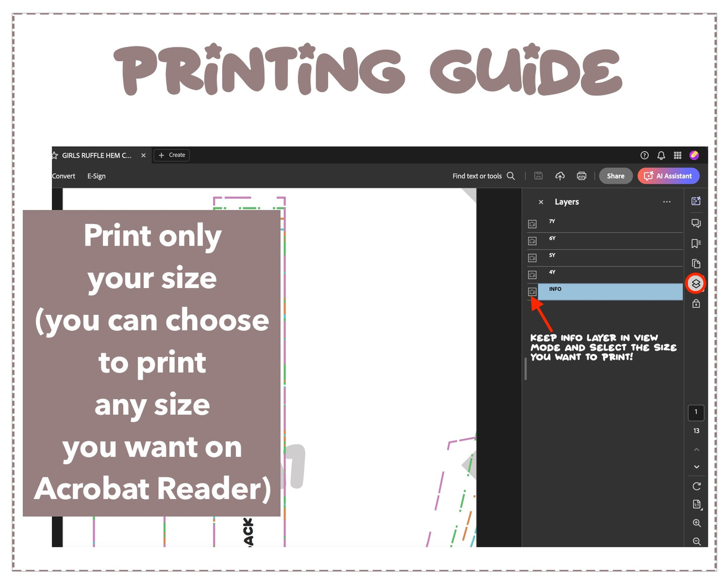Open the page thumbnails (copy pages) icon
The height and width of the screenshot is (582, 728).
coord(696,264)
